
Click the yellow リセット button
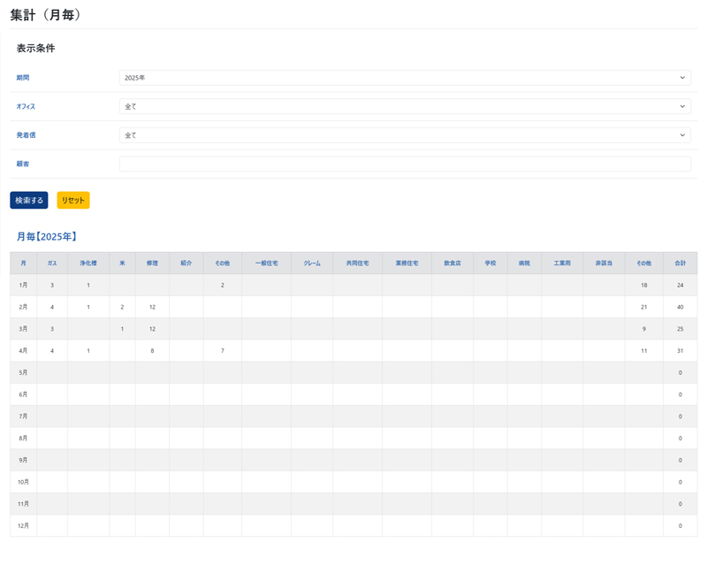click(x=73, y=201)
